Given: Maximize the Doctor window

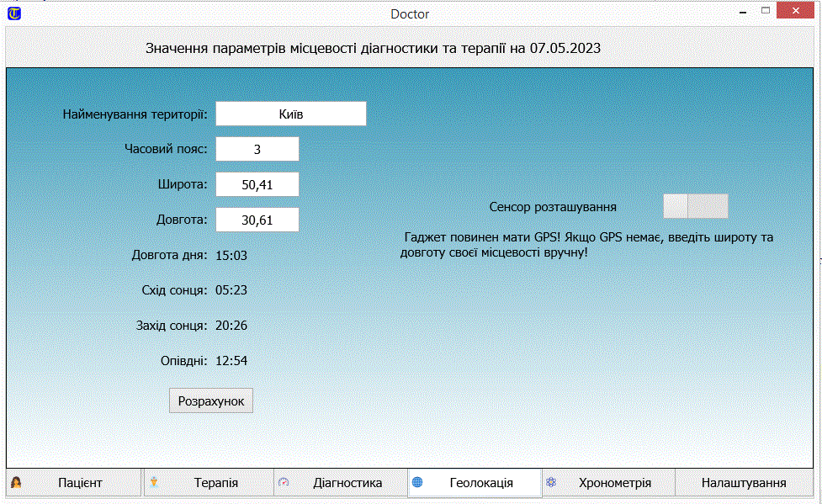Looking at the screenshot, I should coord(766,11).
